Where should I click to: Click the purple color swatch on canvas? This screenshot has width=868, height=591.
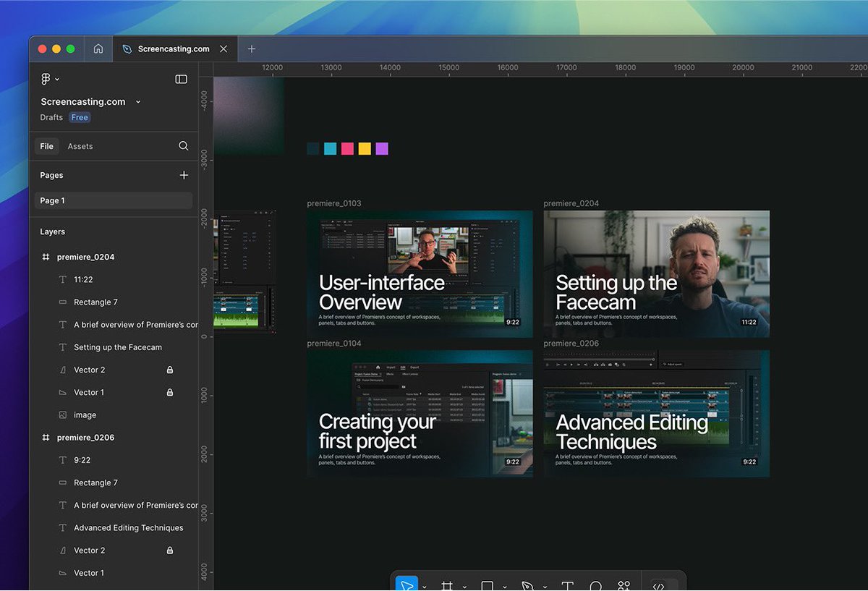(x=382, y=148)
